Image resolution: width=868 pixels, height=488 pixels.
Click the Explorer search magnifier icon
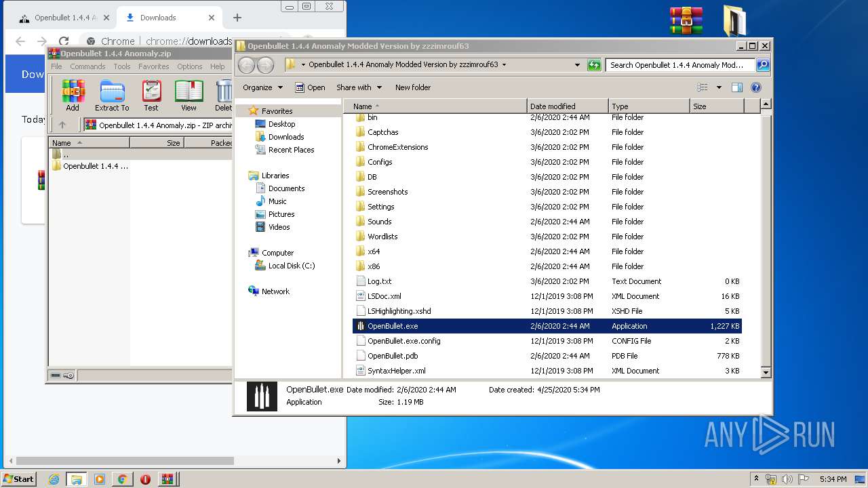762,65
